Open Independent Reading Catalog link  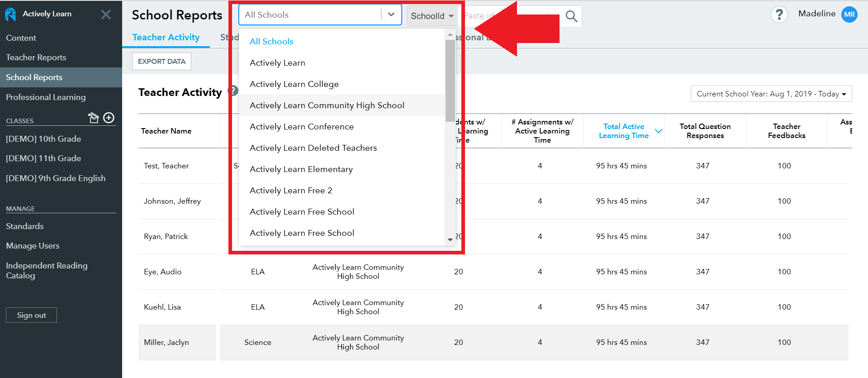[x=47, y=271]
